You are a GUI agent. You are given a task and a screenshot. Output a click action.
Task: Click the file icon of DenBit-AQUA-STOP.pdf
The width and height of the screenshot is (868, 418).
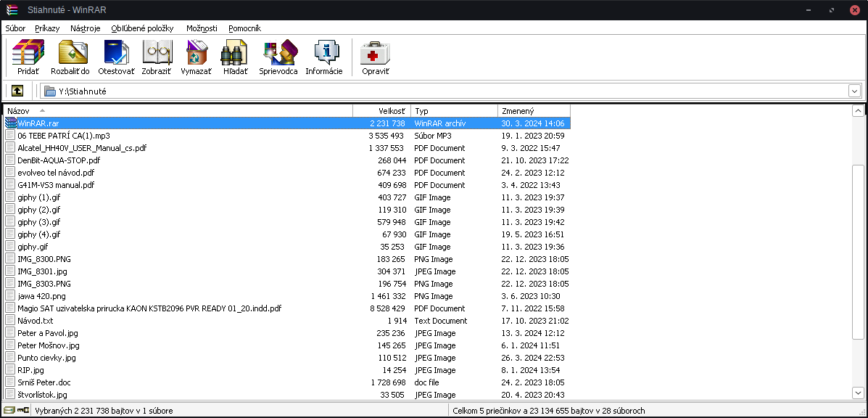(x=10, y=160)
